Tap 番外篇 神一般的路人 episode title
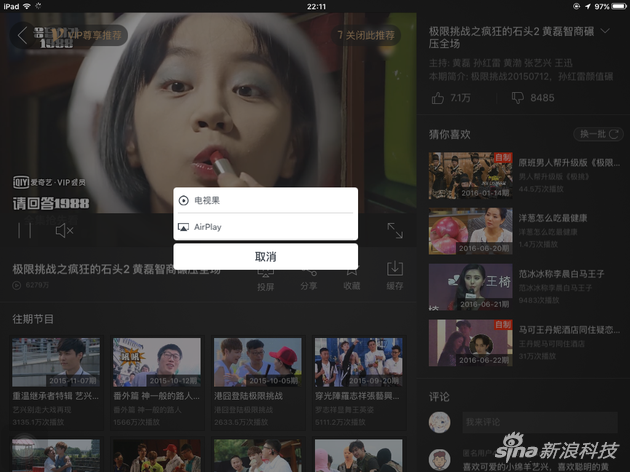Image resolution: width=630 pixels, height=472 pixels. (156, 396)
